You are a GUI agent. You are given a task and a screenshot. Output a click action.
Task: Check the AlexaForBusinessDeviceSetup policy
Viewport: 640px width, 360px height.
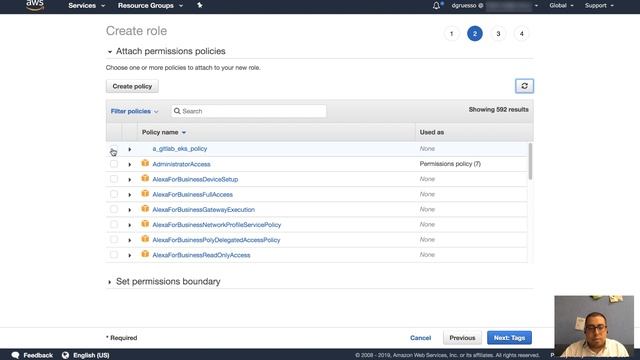coord(114,179)
